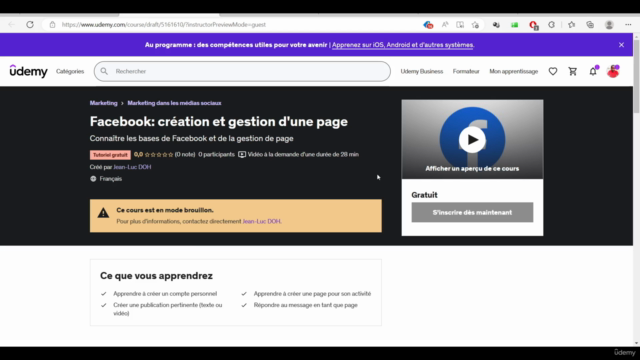Viewport: 640px width, 360px height.
Task: Click 'Créer une publication pertinente' item
Action: (x=168, y=309)
